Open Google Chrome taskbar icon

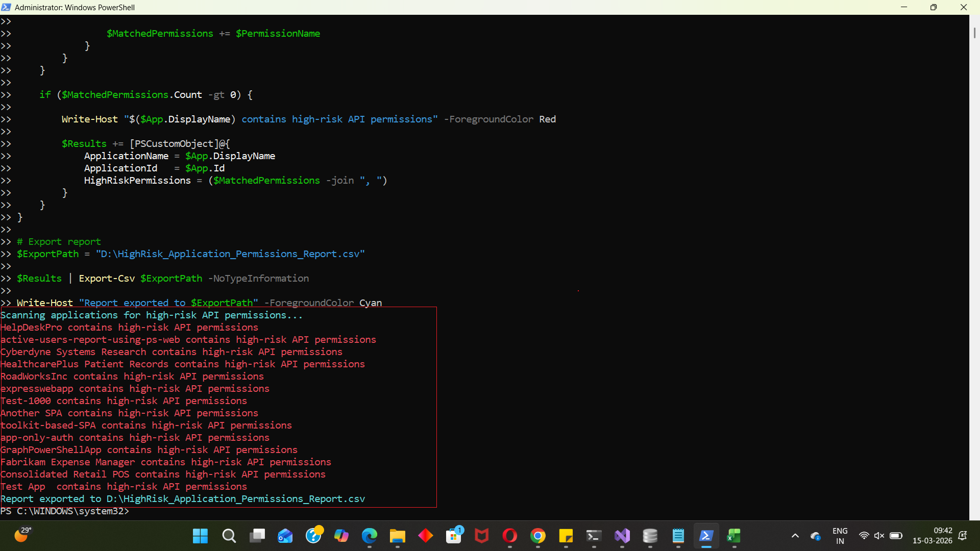coord(537,536)
